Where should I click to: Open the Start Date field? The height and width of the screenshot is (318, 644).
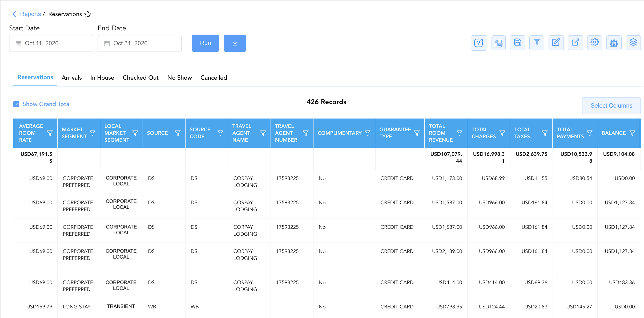[x=51, y=43]
